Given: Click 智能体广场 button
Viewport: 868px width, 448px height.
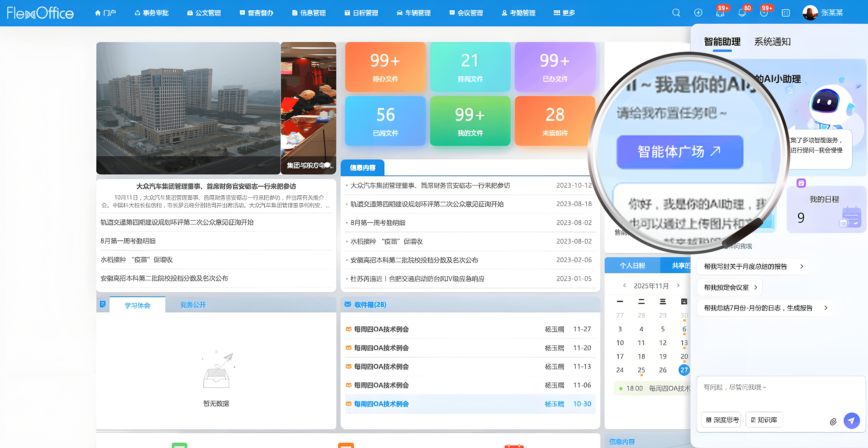Looking at the screenshot, I should (x=679, y=152).
